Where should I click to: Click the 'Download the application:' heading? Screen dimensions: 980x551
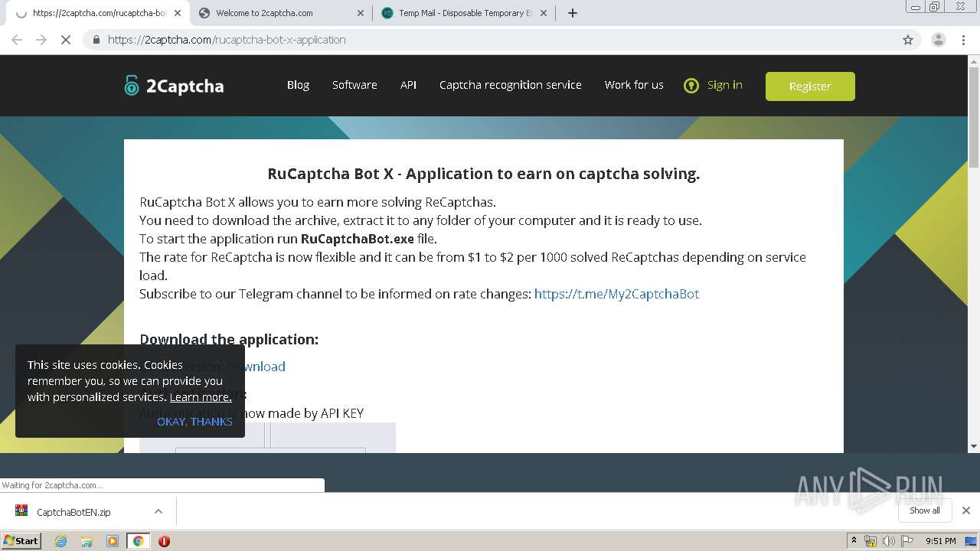(x=229, y=339)
